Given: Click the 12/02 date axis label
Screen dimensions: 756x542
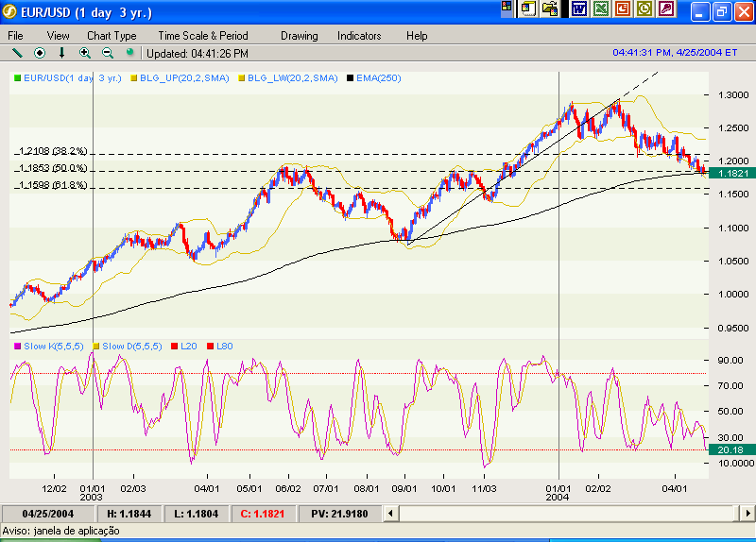Looking at the screenshot, I should (54, 488).
